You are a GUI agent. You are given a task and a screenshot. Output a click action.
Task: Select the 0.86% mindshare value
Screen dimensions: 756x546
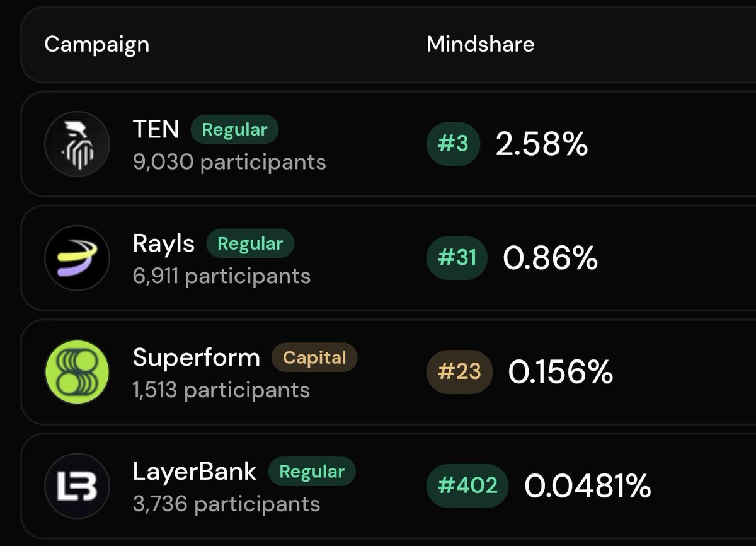pos(550,258)
